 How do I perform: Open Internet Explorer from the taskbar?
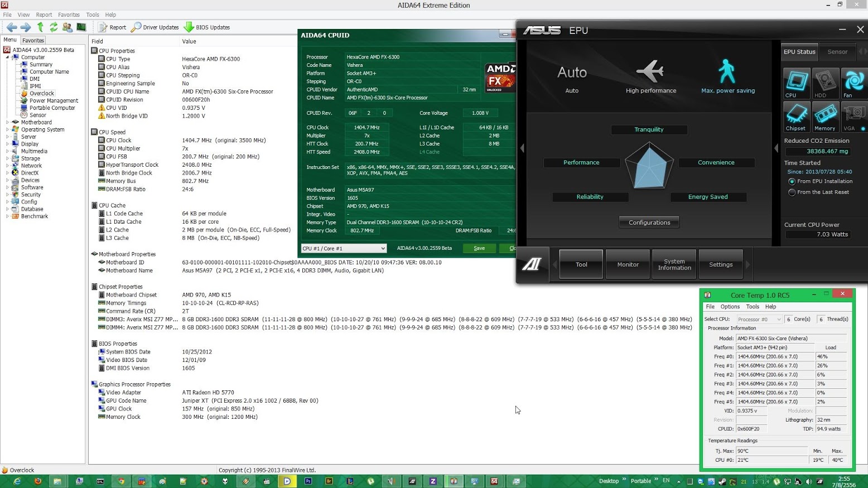[x=17, y=481]
